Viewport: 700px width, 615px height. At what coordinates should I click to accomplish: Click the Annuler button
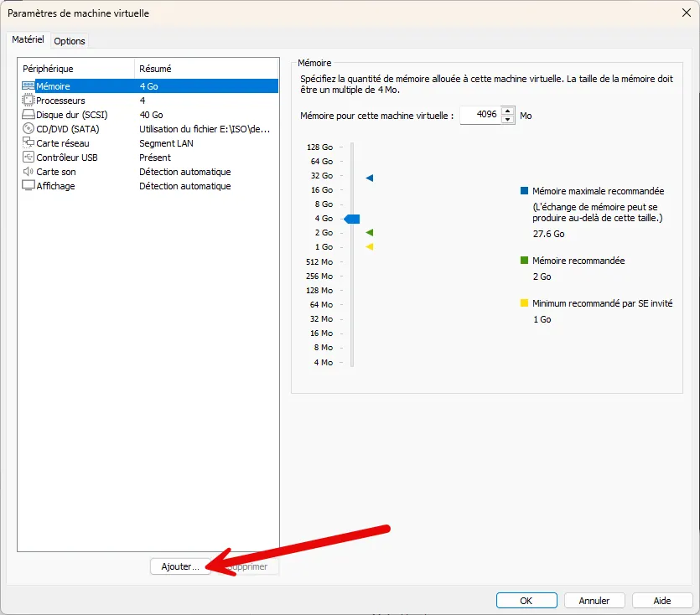tap(594, 601)
